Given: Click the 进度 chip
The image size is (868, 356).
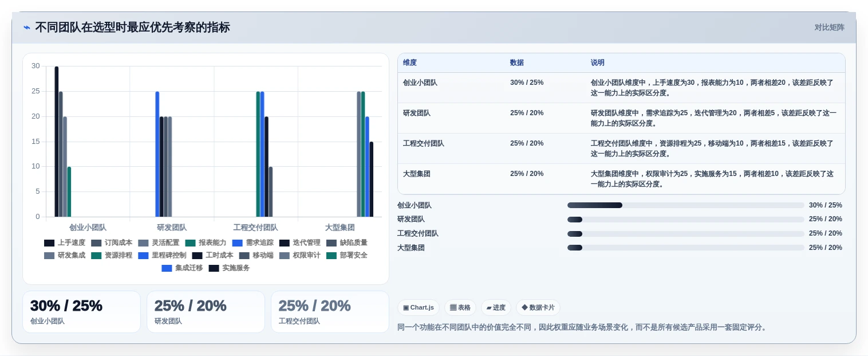Looking at the screenshot, I should point(496,307).
